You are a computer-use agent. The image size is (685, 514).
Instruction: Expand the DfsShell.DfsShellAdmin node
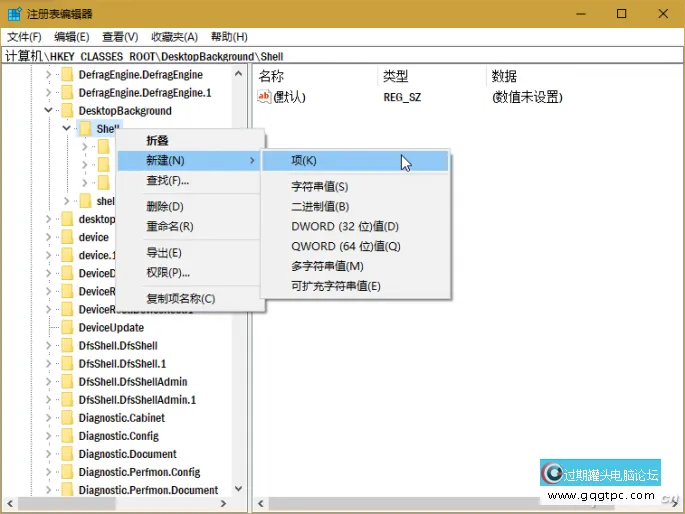coord(48,382)
